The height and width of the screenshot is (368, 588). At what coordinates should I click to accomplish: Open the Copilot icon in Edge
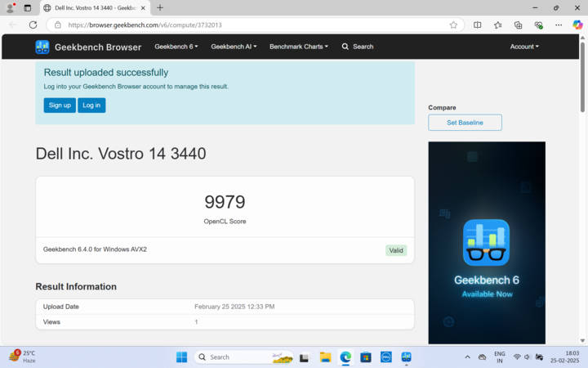coord(577,25)
